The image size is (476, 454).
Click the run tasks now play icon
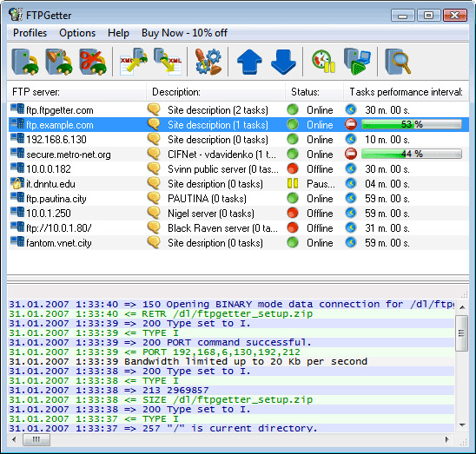pyautogui.click(x=357, y=62)
